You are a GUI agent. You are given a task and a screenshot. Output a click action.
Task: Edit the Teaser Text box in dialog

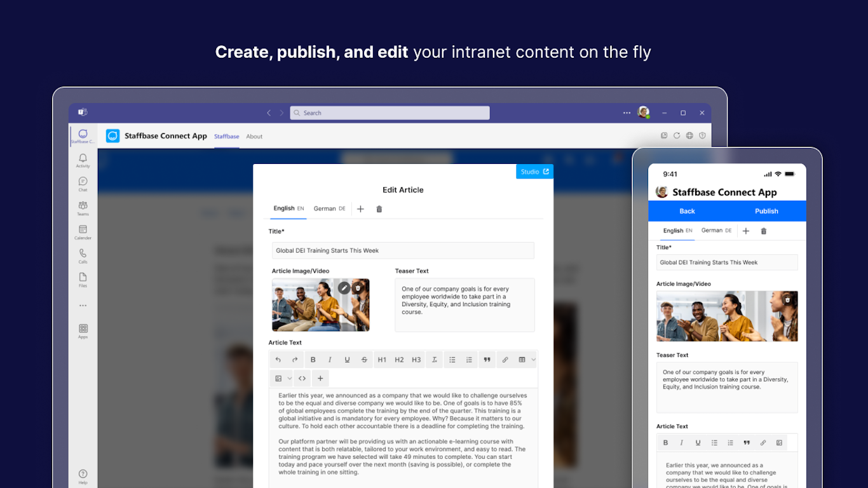pos(465,305)
